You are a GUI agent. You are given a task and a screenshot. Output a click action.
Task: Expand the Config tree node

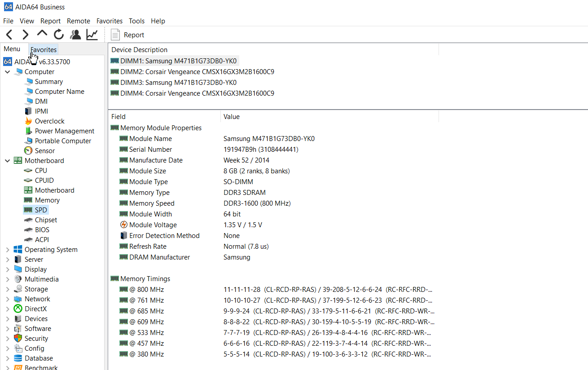tap(8, 348)
